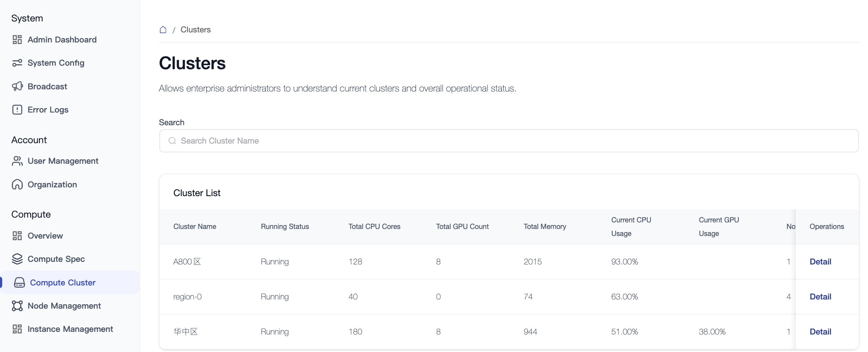Click the Node Management network icon
Viewport: 868px width, 352px height.
17,306
